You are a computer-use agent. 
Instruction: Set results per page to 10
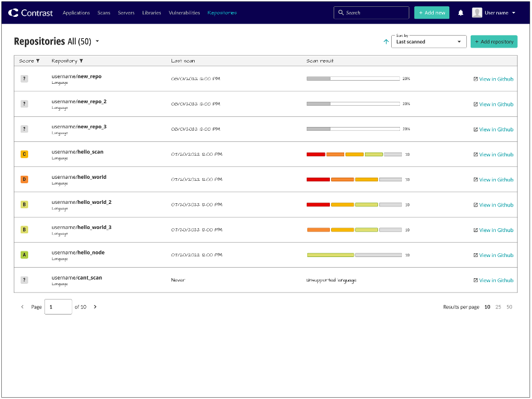pos(487,307)
